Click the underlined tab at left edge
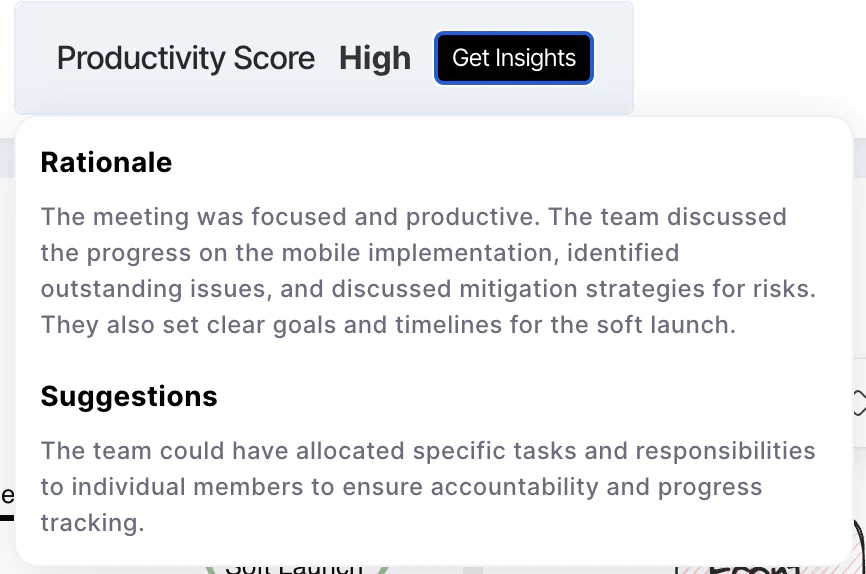Viewport: 866px width, 574px height. pos(7,497)
